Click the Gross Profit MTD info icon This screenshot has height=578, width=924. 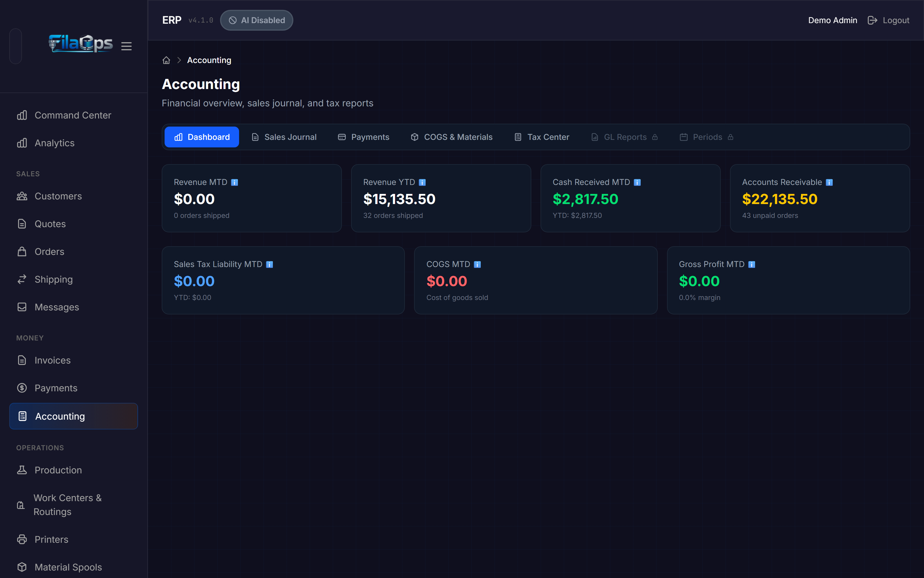(752, 264)
